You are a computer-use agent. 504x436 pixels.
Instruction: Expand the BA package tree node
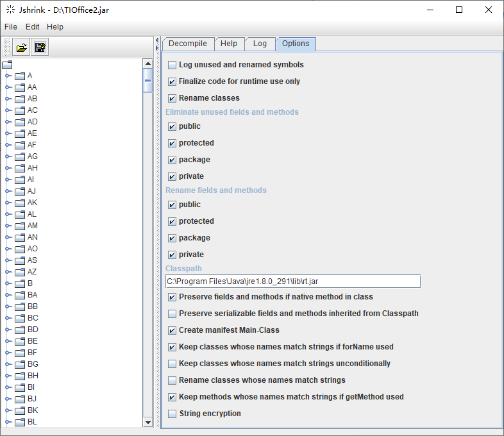[x=8, y=296]
